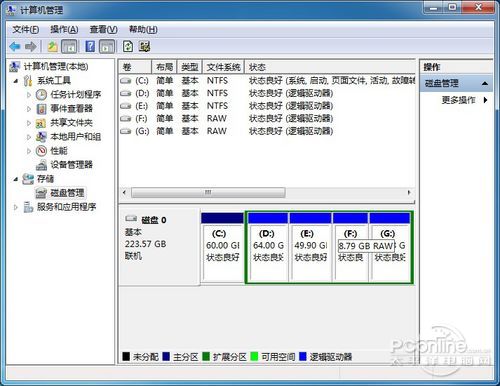
Task: Click the Back arrow toolbar icon
Action: (14, 47)
